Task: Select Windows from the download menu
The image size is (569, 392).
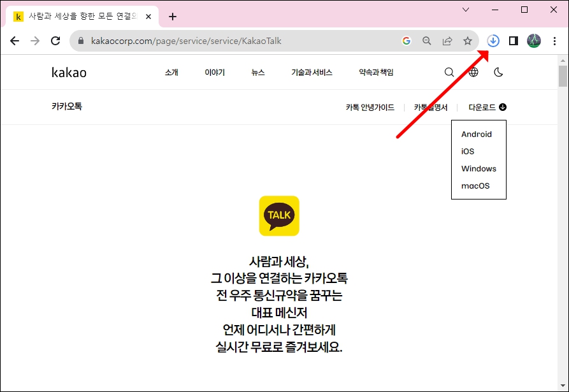Action: coord(478,168)
